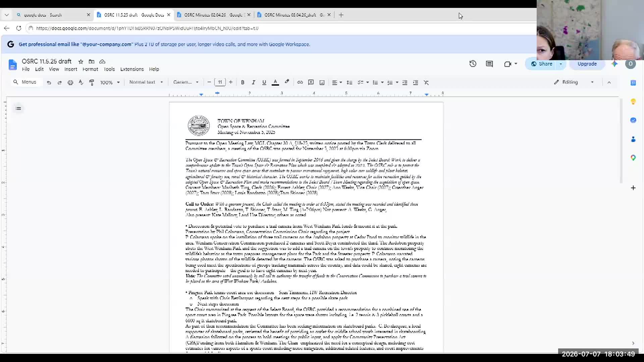
Task: Toggle italic formatting
Action: 253,82
